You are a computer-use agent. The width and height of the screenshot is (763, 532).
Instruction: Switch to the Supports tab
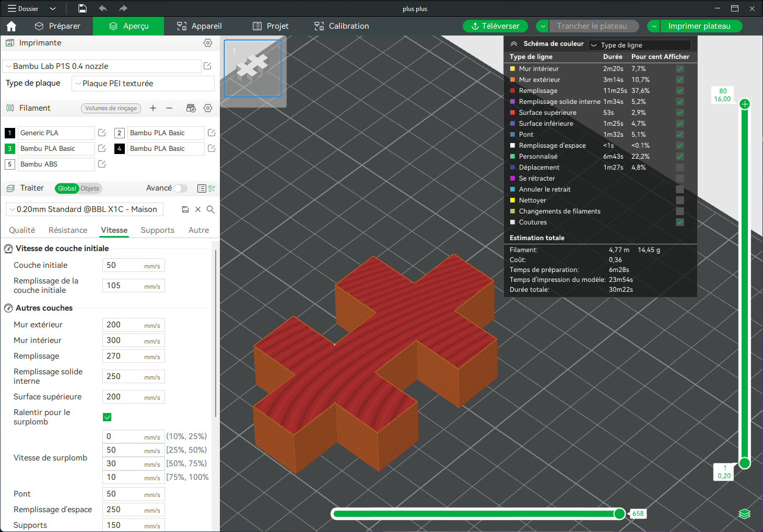pos(158,230)
